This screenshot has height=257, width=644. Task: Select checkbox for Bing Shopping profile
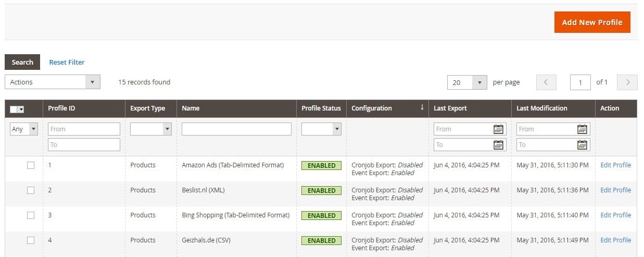pyautogui.click(x=31, y=215)
